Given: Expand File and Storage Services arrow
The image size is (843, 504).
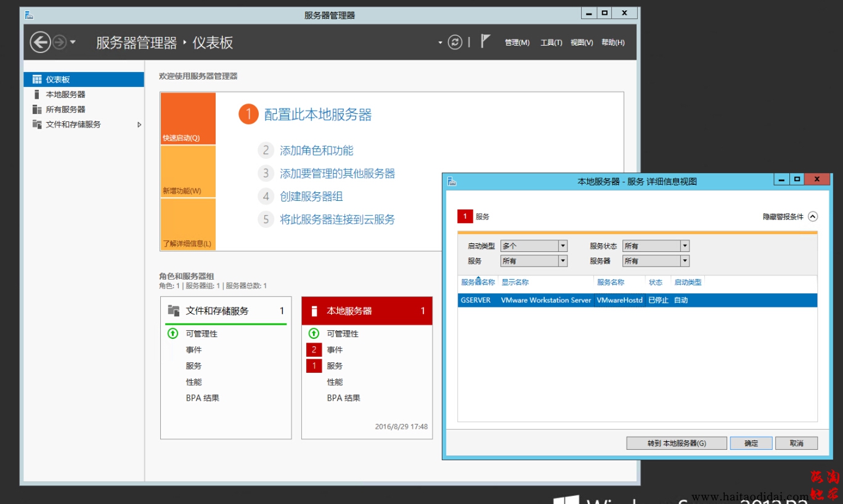Looking at the screenshot, I should (139, 124).
